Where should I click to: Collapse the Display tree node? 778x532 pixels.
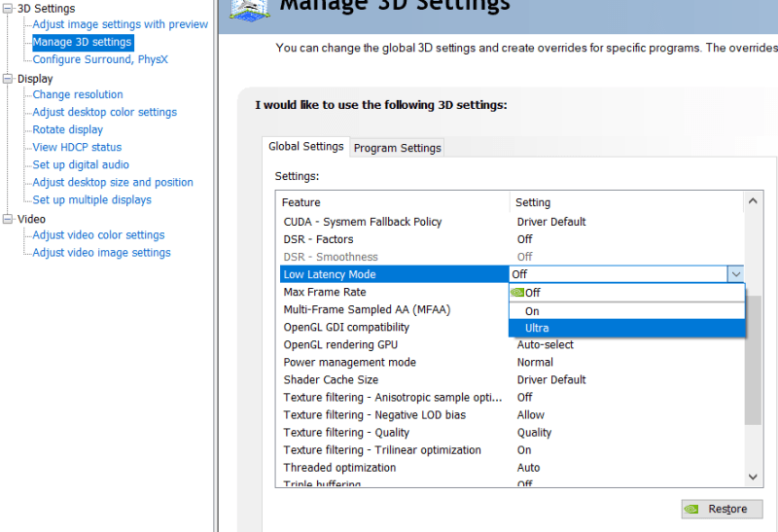8,79
